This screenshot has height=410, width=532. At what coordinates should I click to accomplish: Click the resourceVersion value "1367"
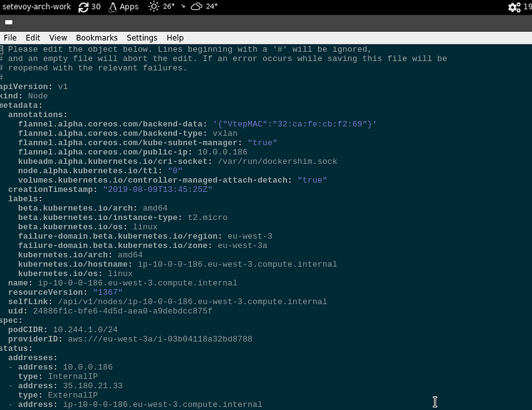[108, 292]
